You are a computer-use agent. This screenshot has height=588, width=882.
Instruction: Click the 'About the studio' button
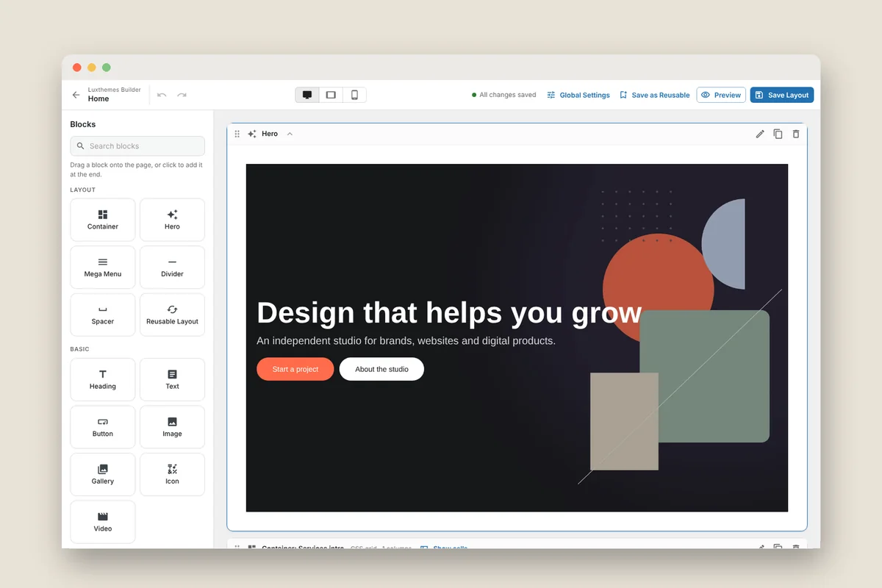(x=381, y=369)
